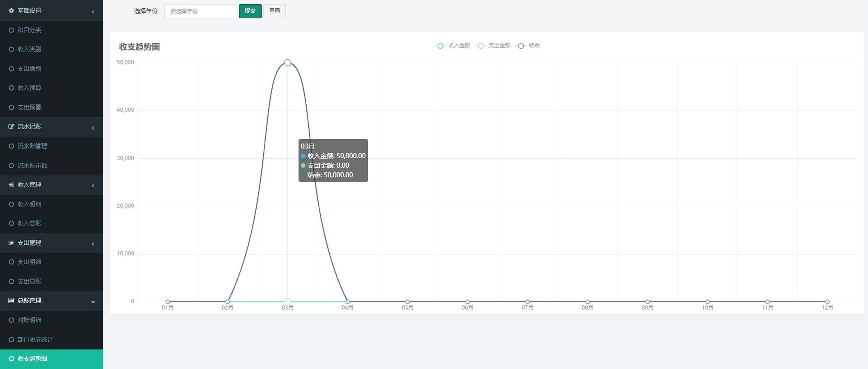The image size is (868, 369).
Task: Click the circle icon next to 收入预算
Action: (x=11, y=88)
